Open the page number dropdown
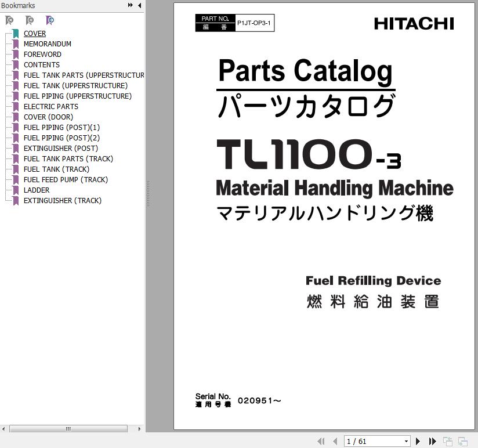 click(406, 442)
